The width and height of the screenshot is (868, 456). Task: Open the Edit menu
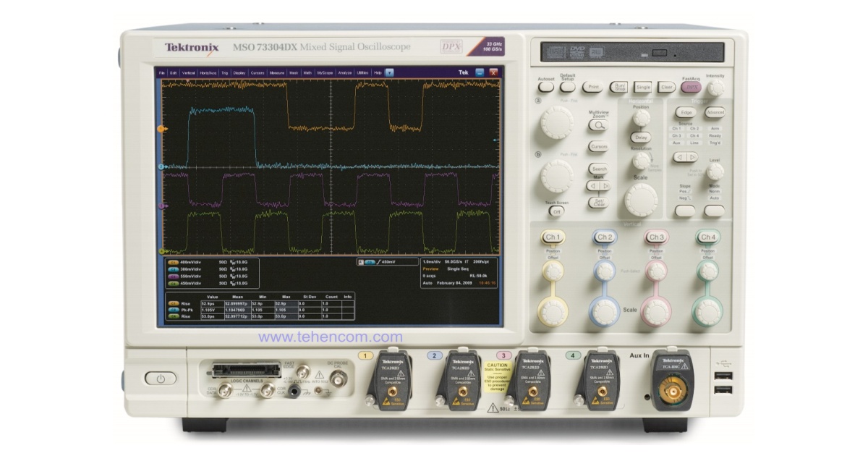coord(174,73)
